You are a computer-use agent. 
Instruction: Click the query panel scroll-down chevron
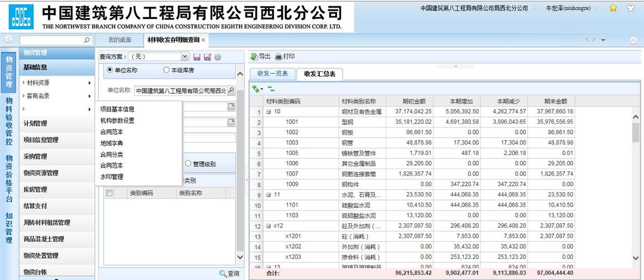pos(240,257)
